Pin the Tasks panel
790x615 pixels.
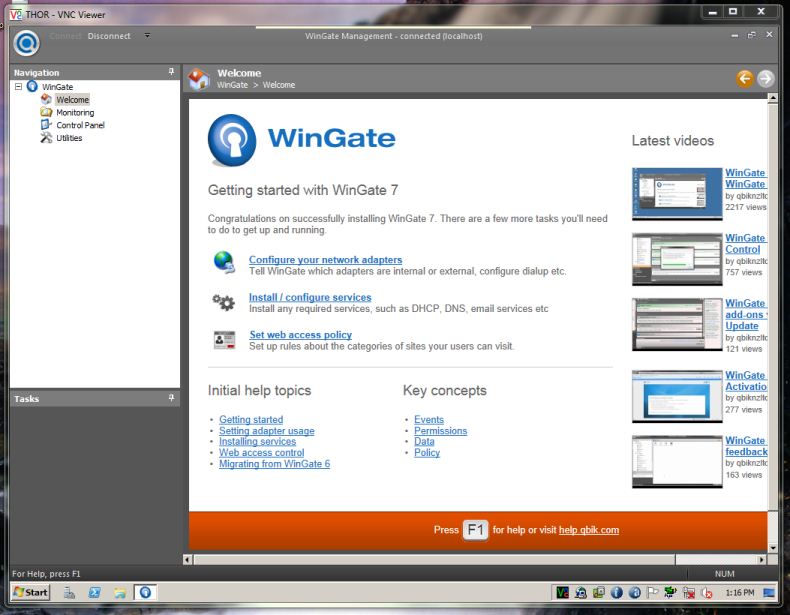(171, 398)
